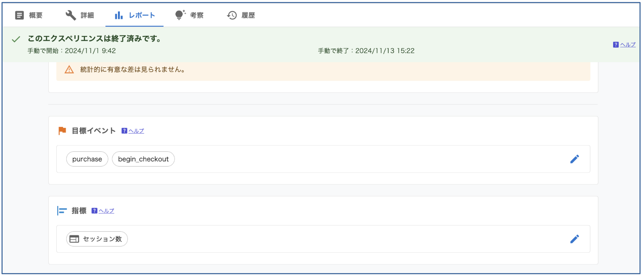Open ヘルプ link in the green banner
The image size is (644, 278).
point(627,45)
